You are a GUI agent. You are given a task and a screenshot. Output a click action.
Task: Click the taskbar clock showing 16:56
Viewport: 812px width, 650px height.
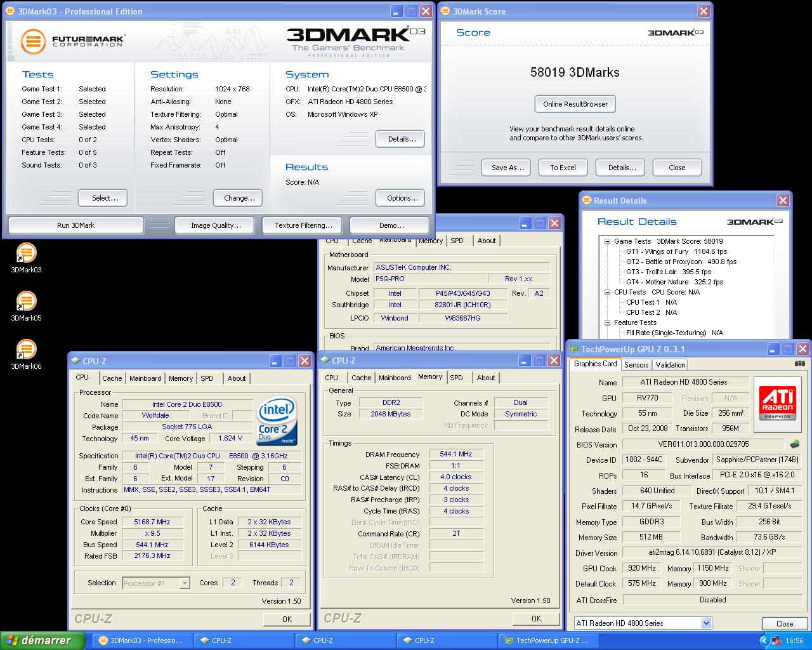794,641
